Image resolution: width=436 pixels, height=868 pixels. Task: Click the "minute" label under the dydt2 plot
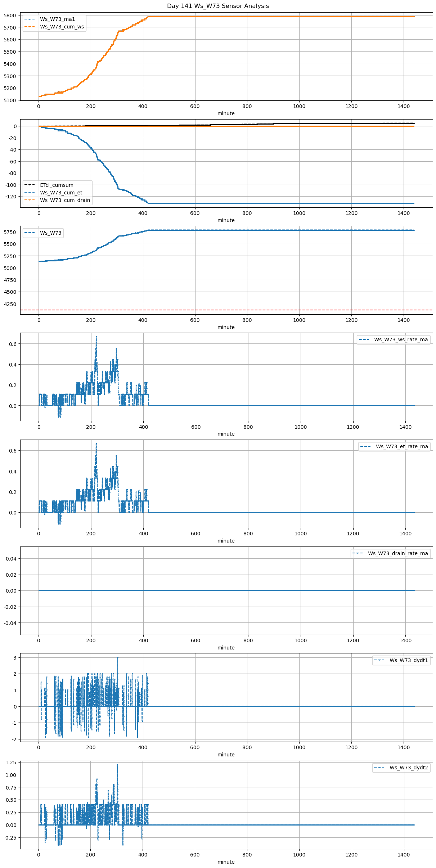coord(226,862)
